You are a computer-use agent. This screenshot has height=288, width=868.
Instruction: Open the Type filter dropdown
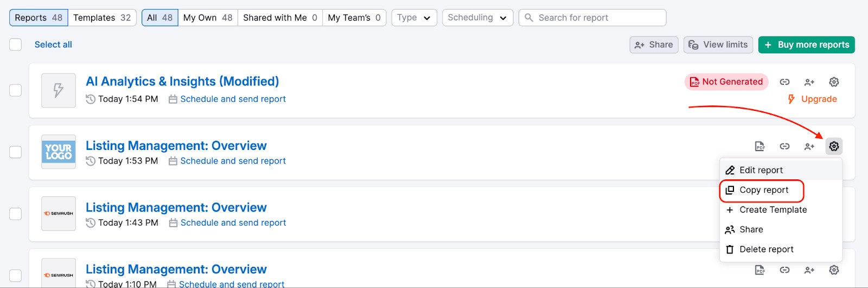[413, 17]
